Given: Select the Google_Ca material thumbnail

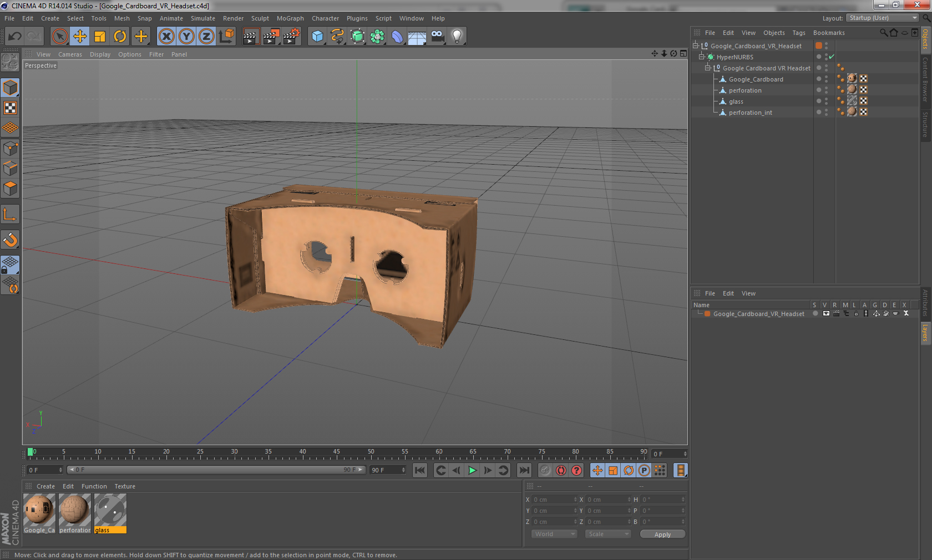Looking at the screenshot, I should tap(39, 513).
